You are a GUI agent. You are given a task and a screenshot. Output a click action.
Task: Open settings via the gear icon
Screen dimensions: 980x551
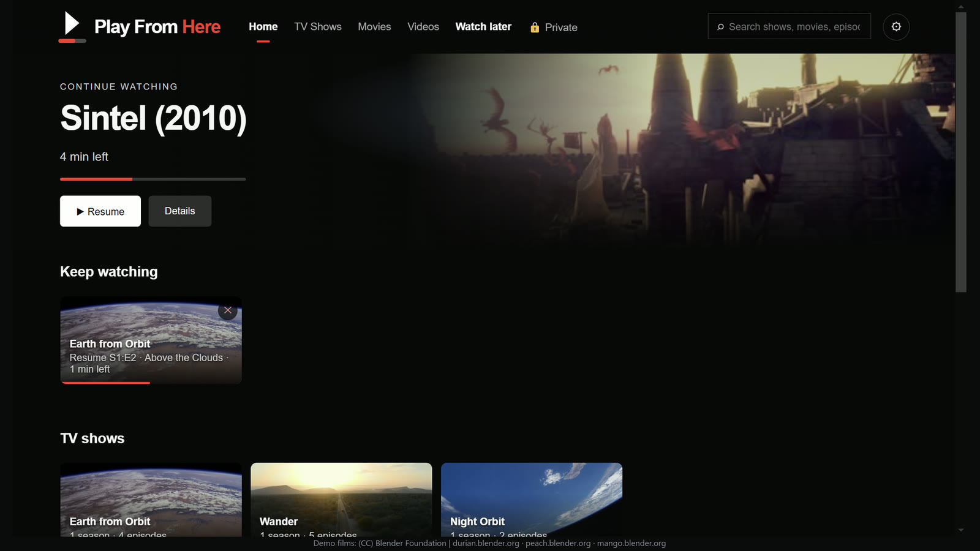[x=896, y=27]
